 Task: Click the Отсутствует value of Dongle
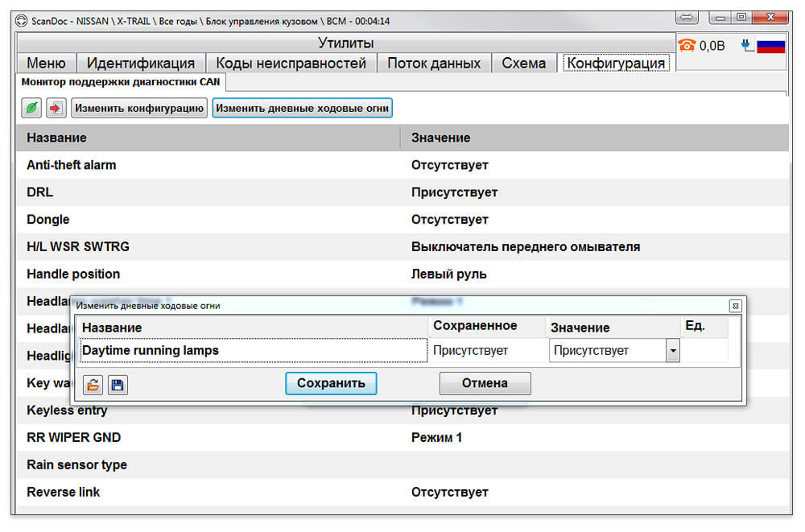450,220
